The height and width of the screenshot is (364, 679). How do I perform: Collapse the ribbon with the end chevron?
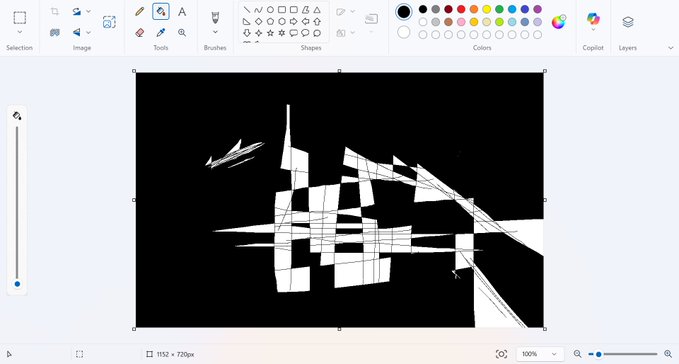click(670, 48)
